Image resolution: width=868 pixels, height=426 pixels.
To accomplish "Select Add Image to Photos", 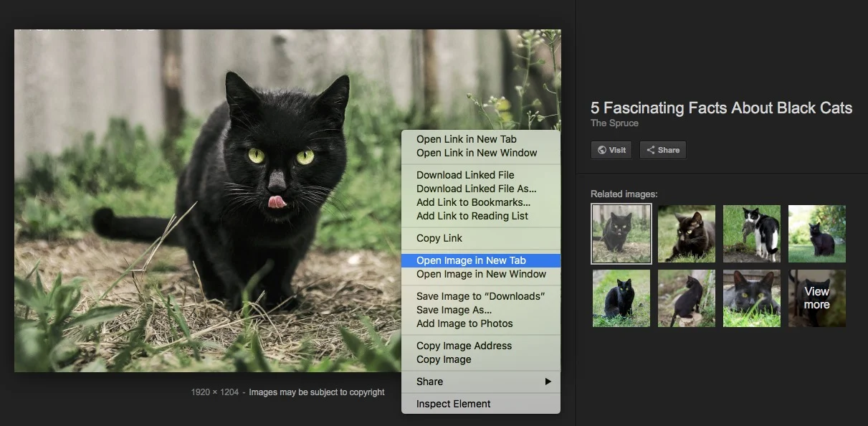I will [x=464, y=323].
